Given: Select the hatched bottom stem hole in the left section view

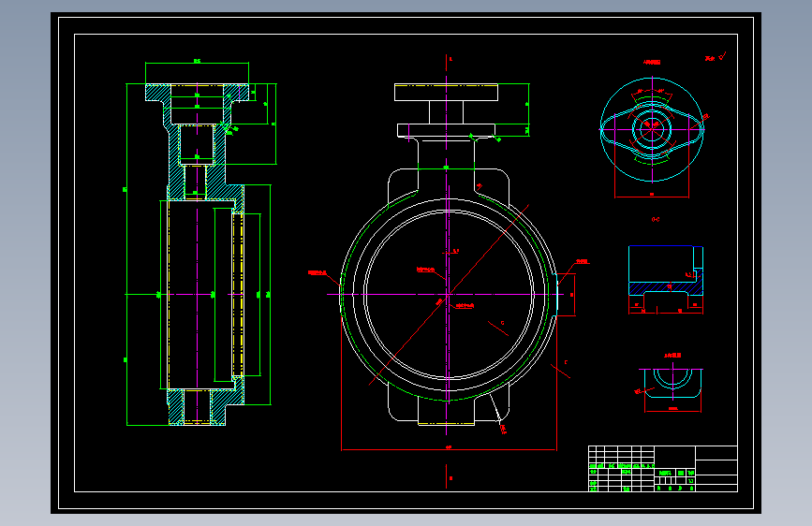Looking at the screenshot, I should pyautogui.click(x=197, y=407).
